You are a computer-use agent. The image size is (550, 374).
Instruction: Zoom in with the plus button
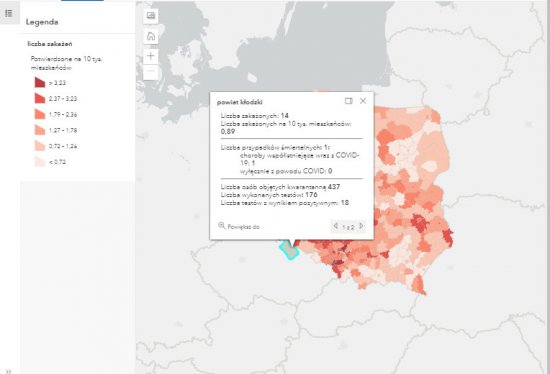click(x=151, y=56)
